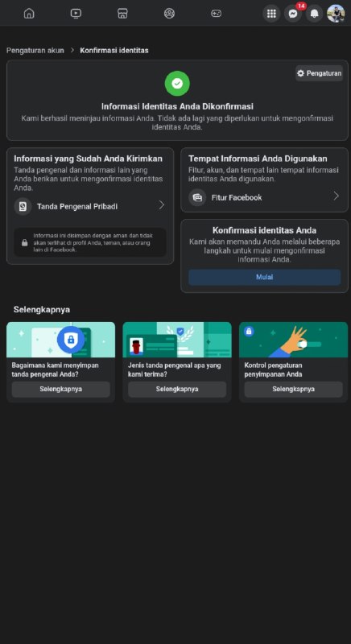Expand the Tanda Pengenal Pribadi chevron
This screenshot has height=644, width=351.
click(x=161, y=205)
